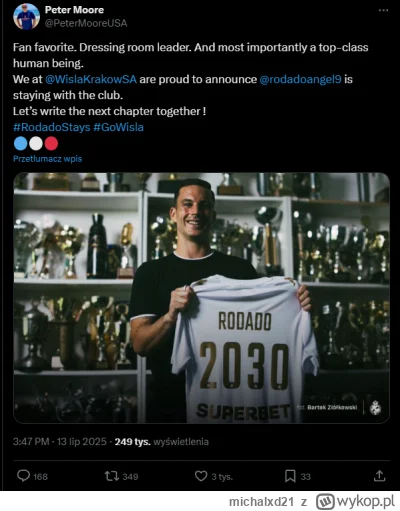Follow the #GoWisla hashtag
This screenshot has width=400, height=511.
pos(118,127)
